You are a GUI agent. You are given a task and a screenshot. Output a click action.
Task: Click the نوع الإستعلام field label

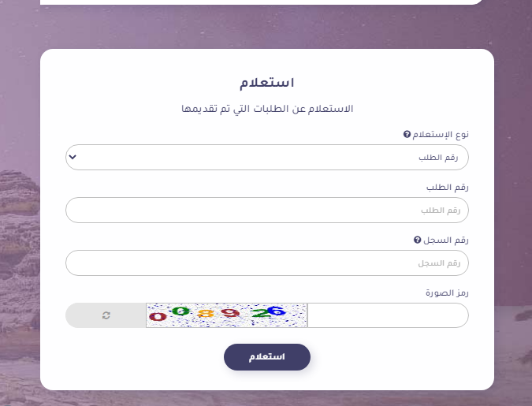click(441, 135)
